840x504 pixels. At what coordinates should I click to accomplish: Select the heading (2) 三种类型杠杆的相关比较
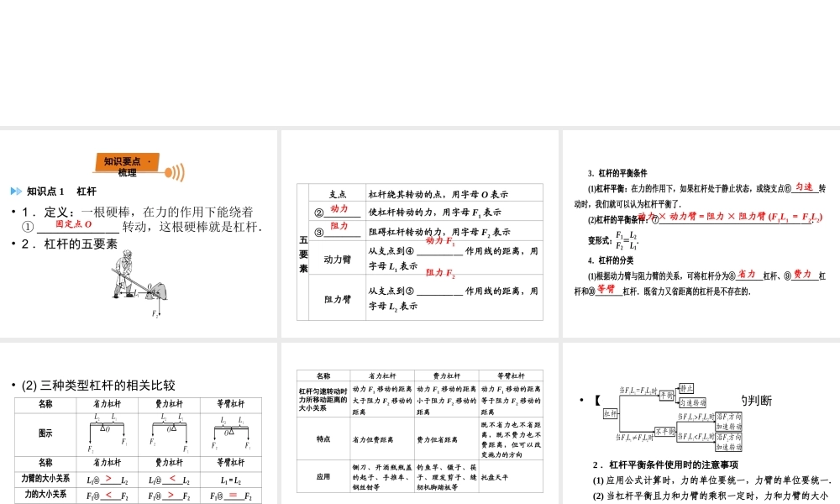point(98,385)
